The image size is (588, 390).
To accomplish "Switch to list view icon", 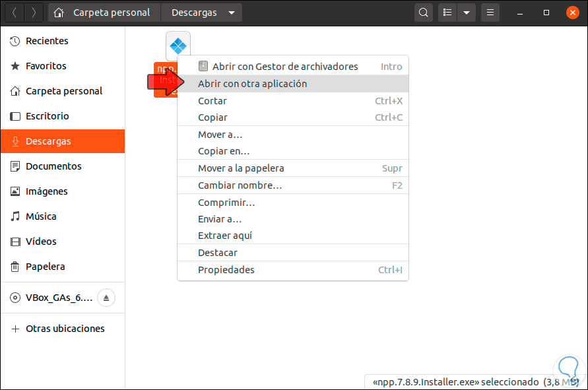I will tap(447, 13).
